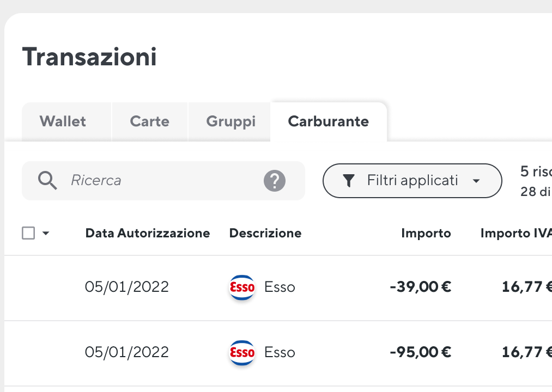Open the Esso transaction of -95,00 €
The width and height of the screenshot is (552, 392).
coord(278,353)
